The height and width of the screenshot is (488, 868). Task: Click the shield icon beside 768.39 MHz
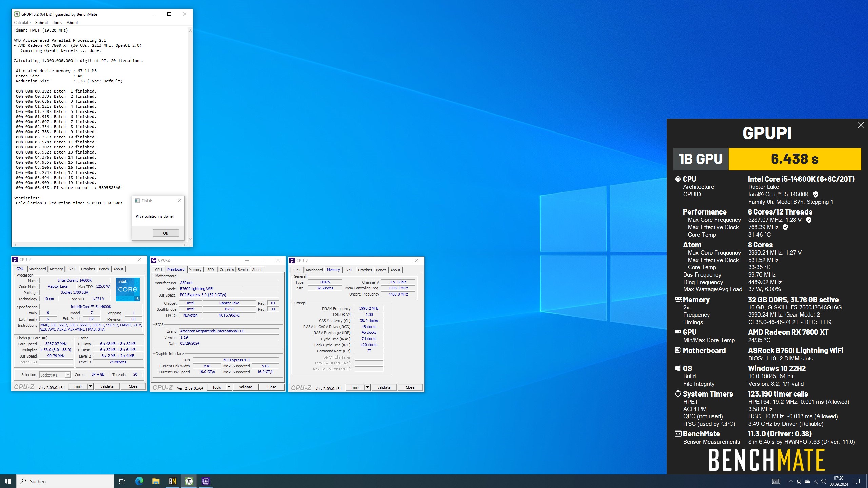[x=785, y=227]
